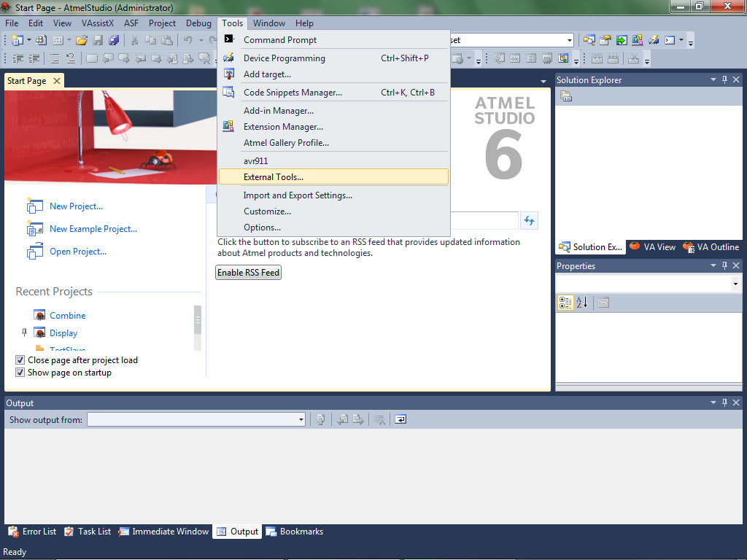Click the Undo arrow icon
The image size is (747, 560).
(x=188, y=41)
